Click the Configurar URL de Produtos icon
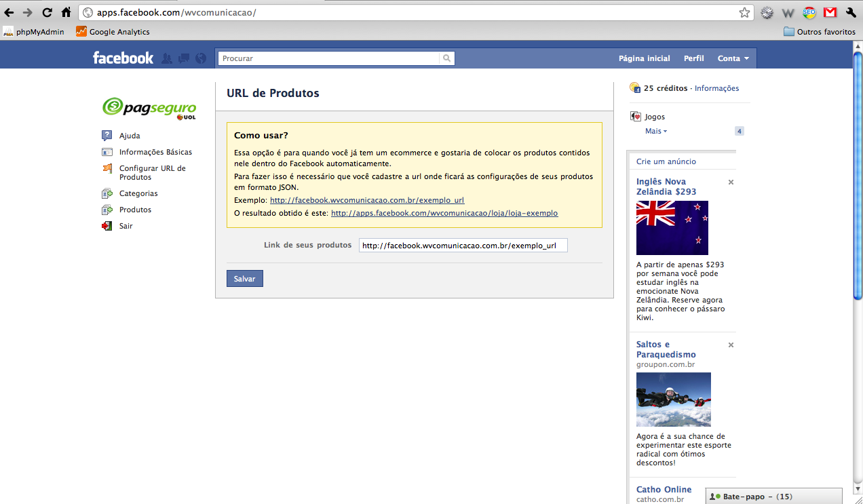The width and height of the screenshot is (863, 504). 107,168
